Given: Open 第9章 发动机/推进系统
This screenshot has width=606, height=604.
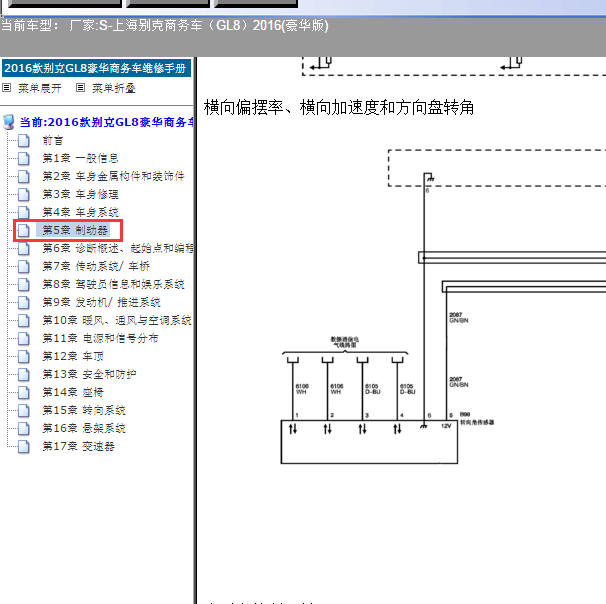Looking at the screenshot, I should pyautogui.click(x=101, y=302).
